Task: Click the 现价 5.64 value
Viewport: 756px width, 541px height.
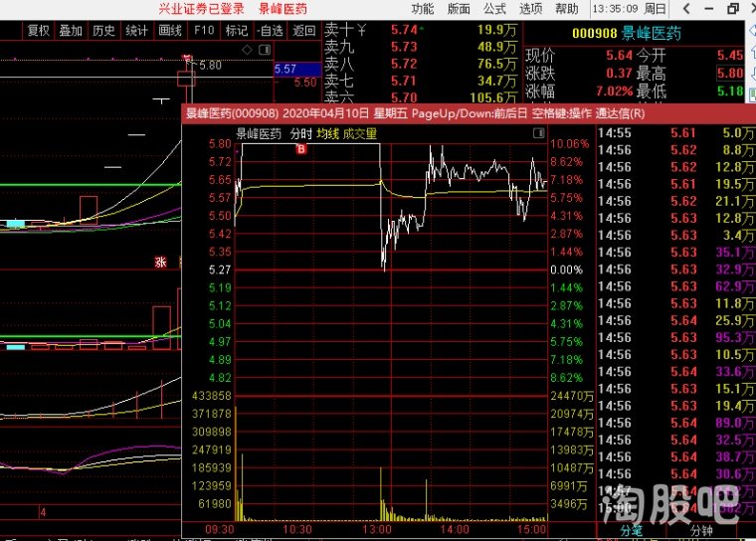Action: point(619,56)
